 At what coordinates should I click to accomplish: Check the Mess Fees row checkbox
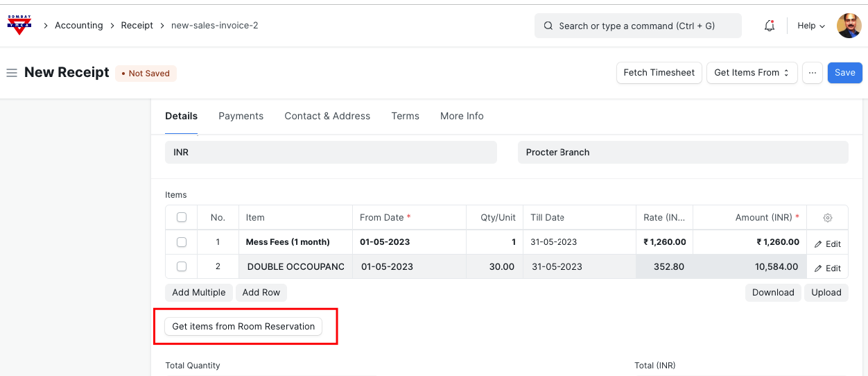point(182,242)
